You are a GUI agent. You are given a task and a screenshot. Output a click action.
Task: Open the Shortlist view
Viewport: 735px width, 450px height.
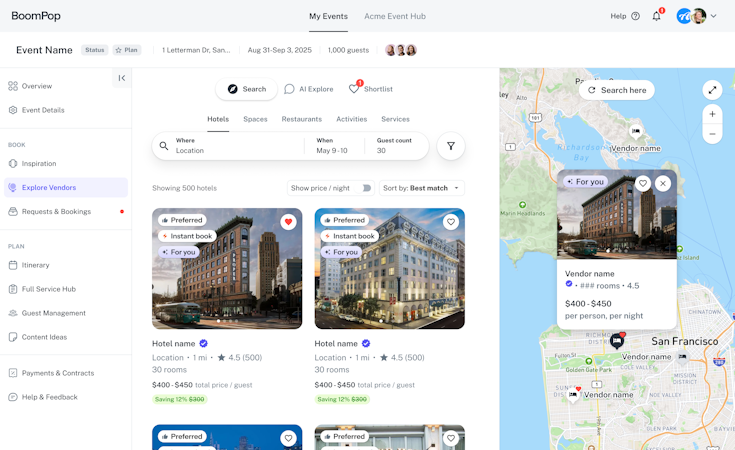tap(371, 89)
